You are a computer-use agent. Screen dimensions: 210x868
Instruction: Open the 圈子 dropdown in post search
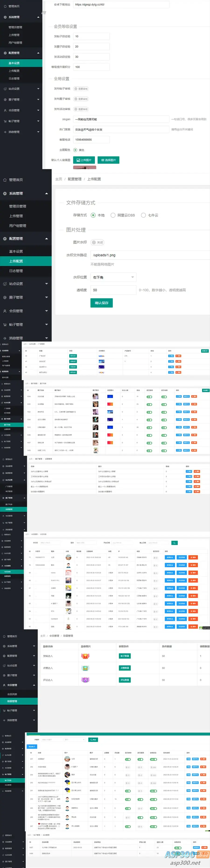(75, 740)
